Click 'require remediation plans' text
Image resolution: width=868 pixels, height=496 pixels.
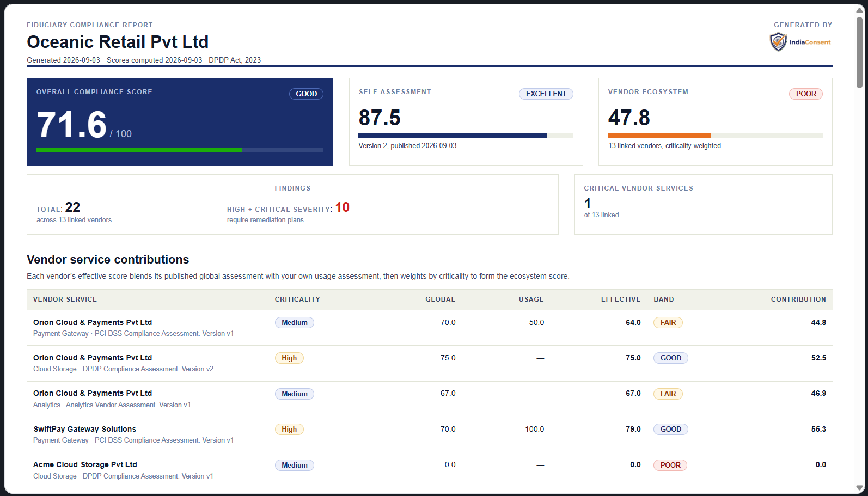(265, 220)
